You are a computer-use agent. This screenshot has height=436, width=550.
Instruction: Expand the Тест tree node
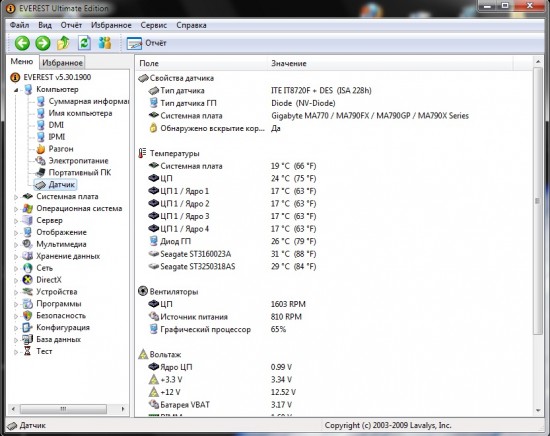16,352
